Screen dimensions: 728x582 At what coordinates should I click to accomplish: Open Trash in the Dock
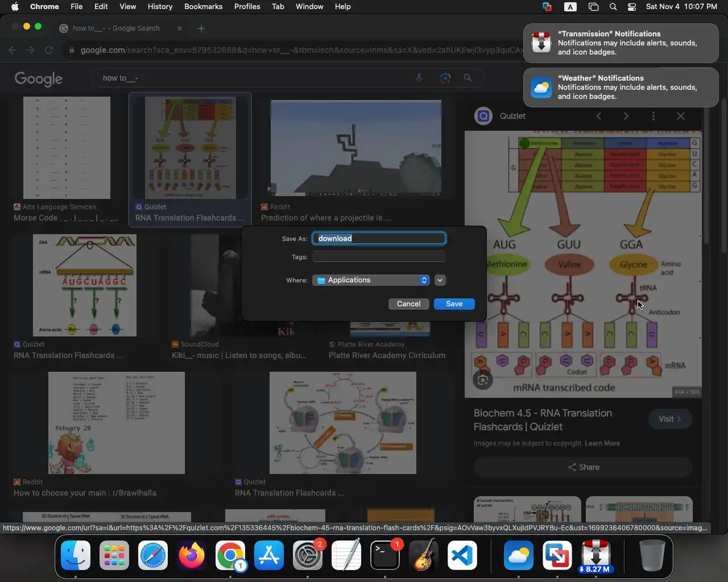[652, 555]
